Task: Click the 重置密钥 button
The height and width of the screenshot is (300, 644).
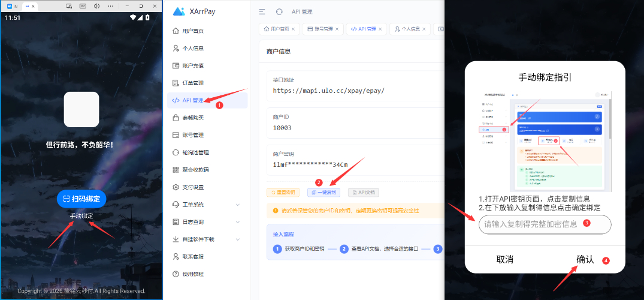Action: (x=283, y=192)
